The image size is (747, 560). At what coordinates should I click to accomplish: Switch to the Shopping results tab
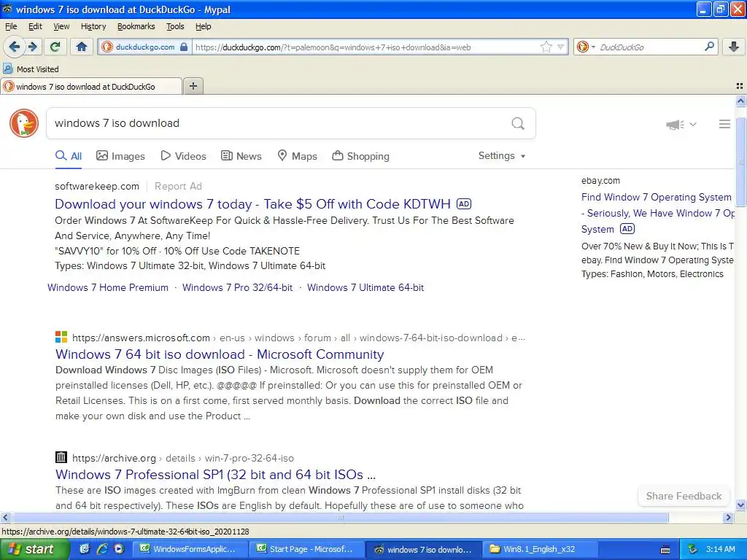(x=360, y=156)
